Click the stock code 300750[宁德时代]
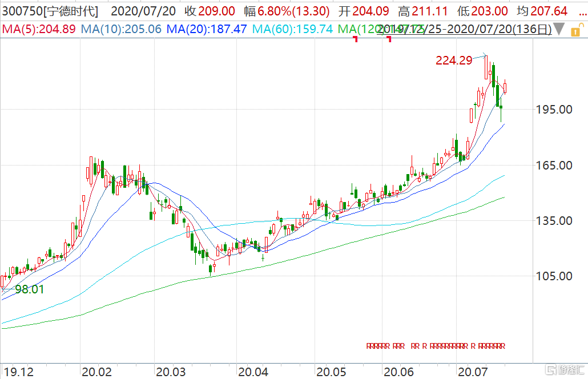This screenshot has width=588, height=379. click(x=50, y=11)
